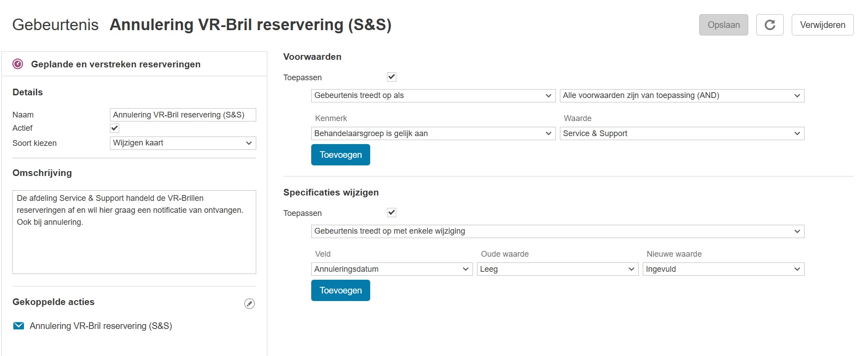The image size is (868, 356).
Task: Open the Nieuwe waarde Ingevuld dropdown
Action: (723, 269)
